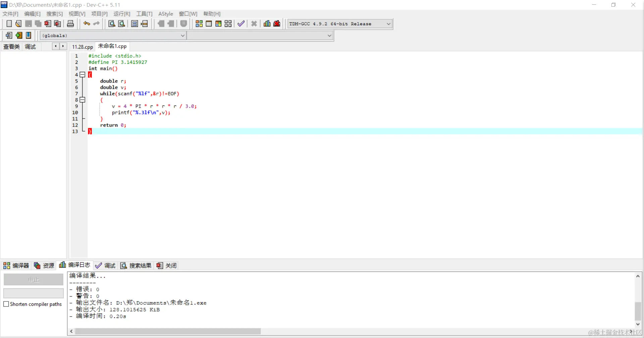644x338 pixels.
Task: Click the Goto function toolbar icon
Action: (135, 23)
